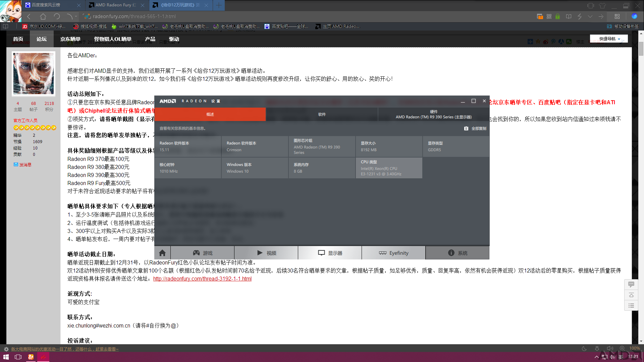Reload the current page

[57, 16]
